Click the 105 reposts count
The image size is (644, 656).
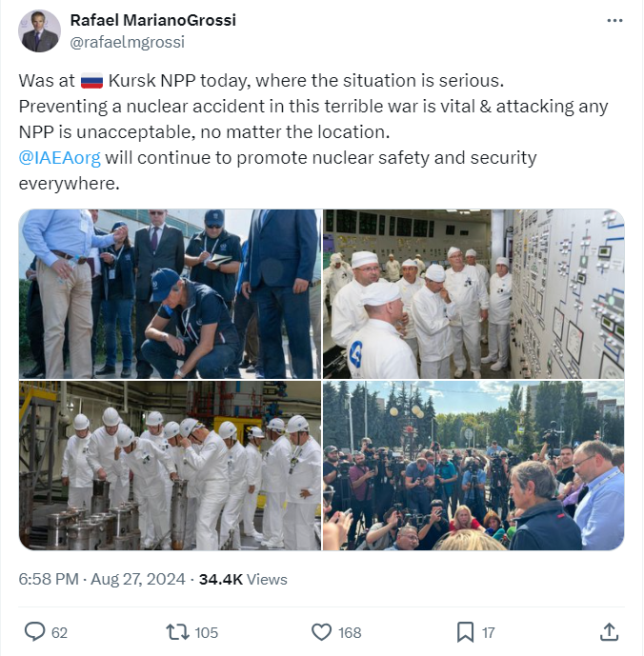[x=207, y=632]
